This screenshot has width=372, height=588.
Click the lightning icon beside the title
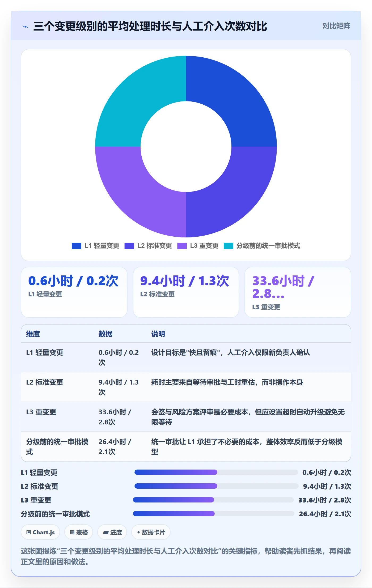25,27
